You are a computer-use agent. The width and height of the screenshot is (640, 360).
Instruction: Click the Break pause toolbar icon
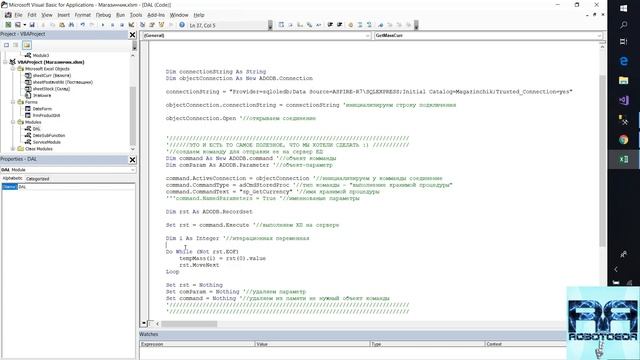click(112, 25)
